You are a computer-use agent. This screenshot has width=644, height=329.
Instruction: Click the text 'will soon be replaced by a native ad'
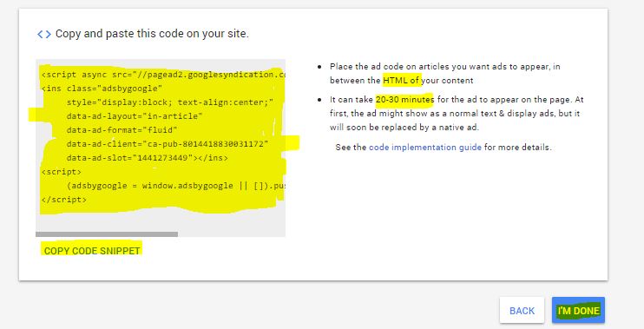click(x=404, y=128)
